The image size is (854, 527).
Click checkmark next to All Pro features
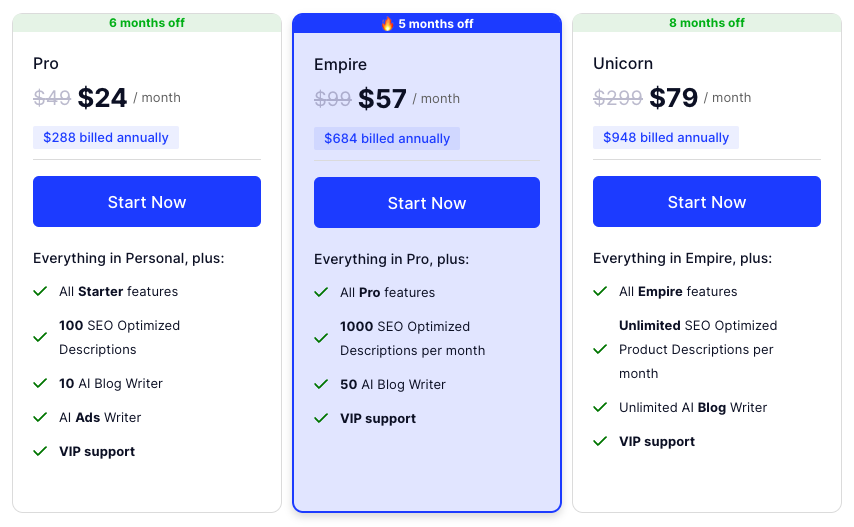[321, 293]
